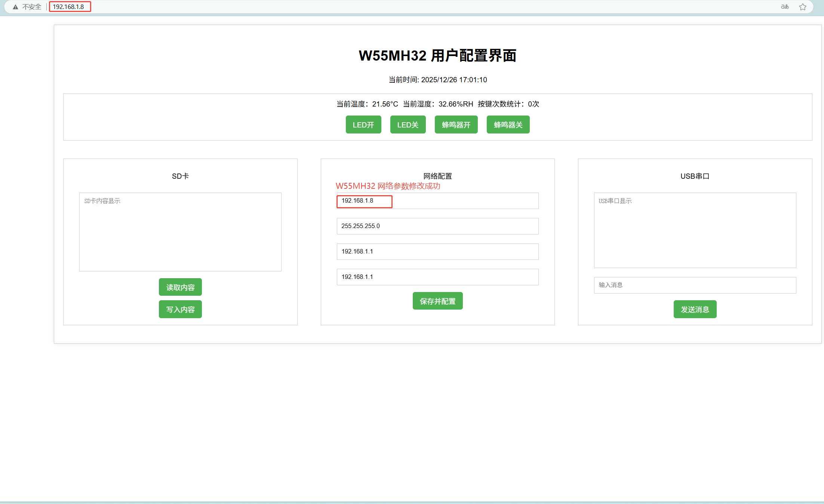Turn the buzzer off (蜂鸣器关)
This screenshot has width=824, height=504.
(508, 125)
